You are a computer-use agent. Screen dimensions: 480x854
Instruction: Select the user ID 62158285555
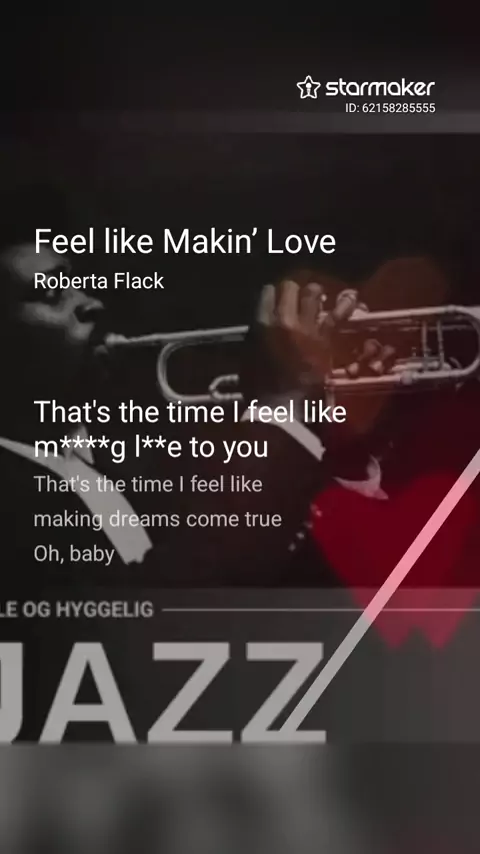pos(390,108)
